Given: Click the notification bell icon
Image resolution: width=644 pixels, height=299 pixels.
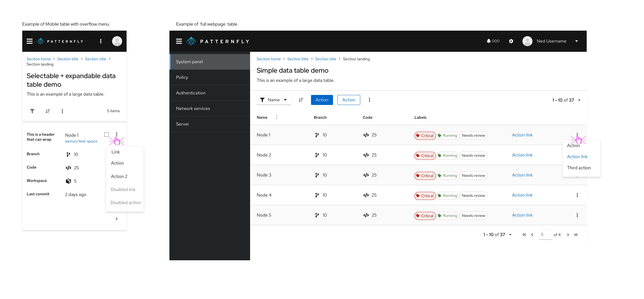Looking at the screenshot, I should click(x=488, y=41).
